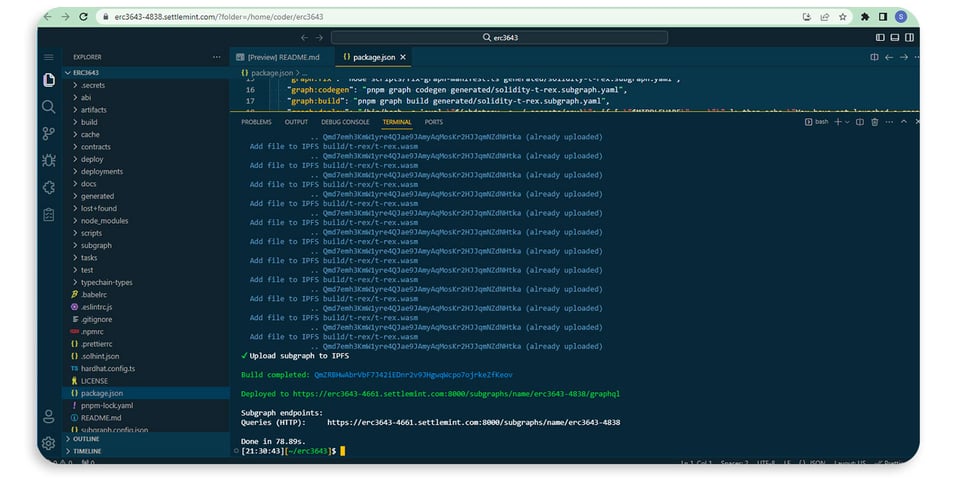This screenshot has height=494, width=954.
Task: Open hardhat.config.ts file
Action: click(145, 369)
